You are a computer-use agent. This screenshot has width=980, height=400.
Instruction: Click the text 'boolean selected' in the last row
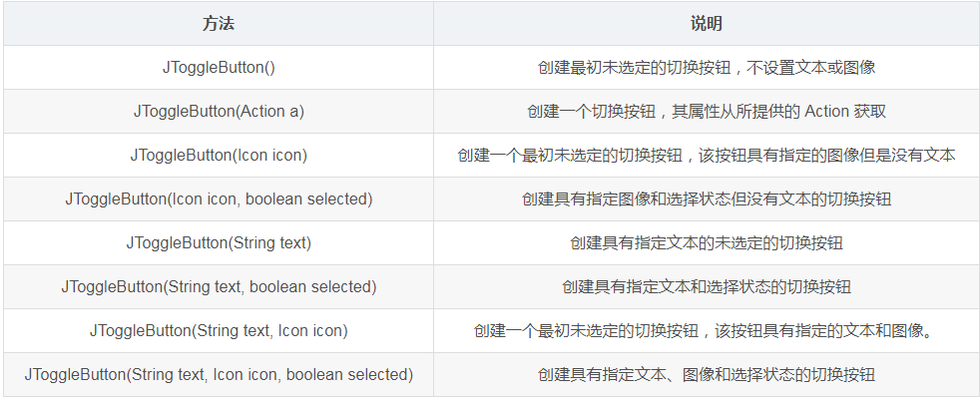[x=349, y=374]
